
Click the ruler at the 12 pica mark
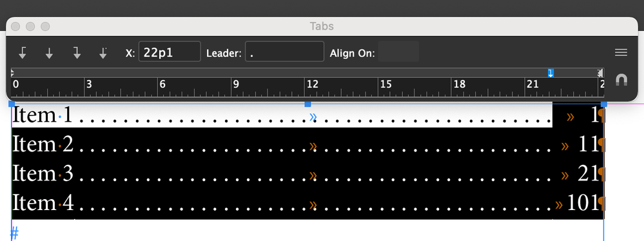point(305,87)
